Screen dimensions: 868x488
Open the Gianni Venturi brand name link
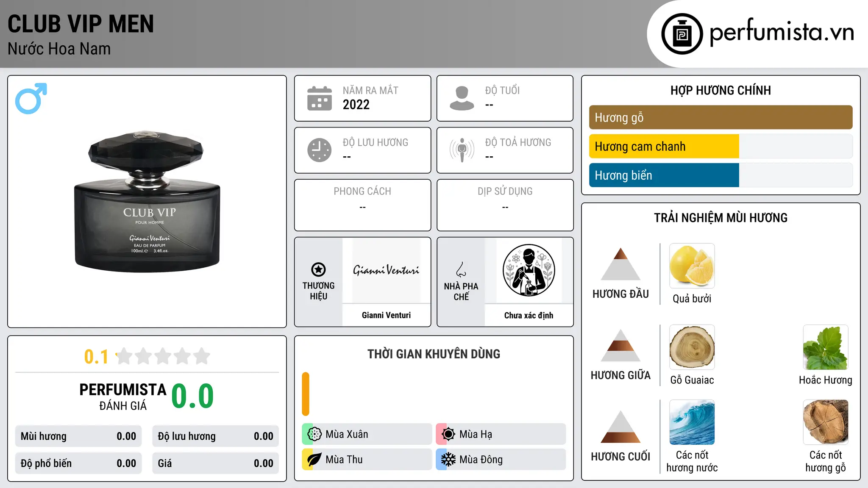point(386,315)
